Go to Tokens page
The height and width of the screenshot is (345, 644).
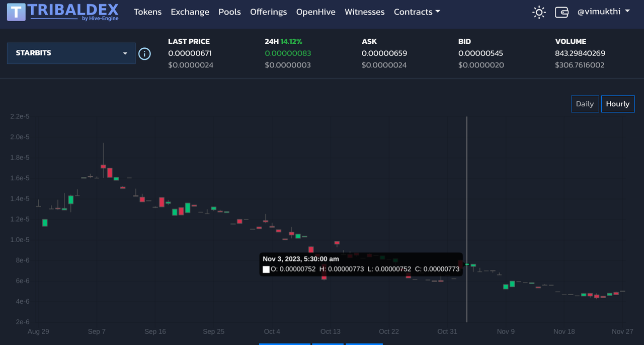pyautogui.click(x=147, y=12)
